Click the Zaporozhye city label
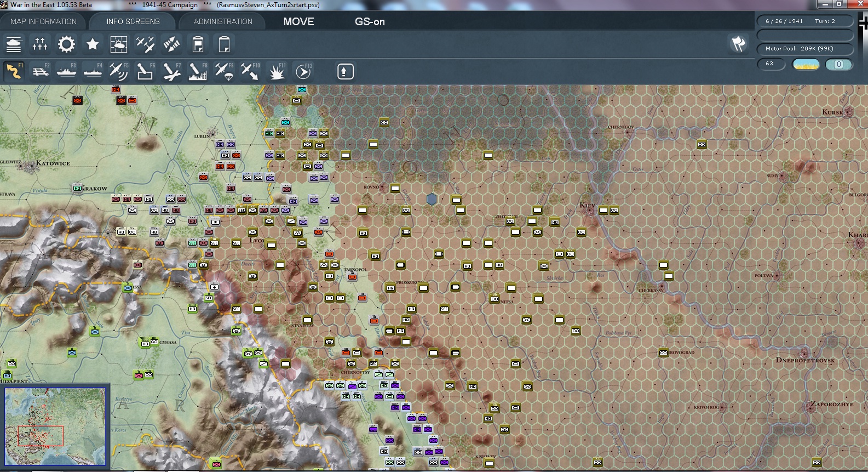This screenshot has width=868, height=472. click(x=832, y=404)
